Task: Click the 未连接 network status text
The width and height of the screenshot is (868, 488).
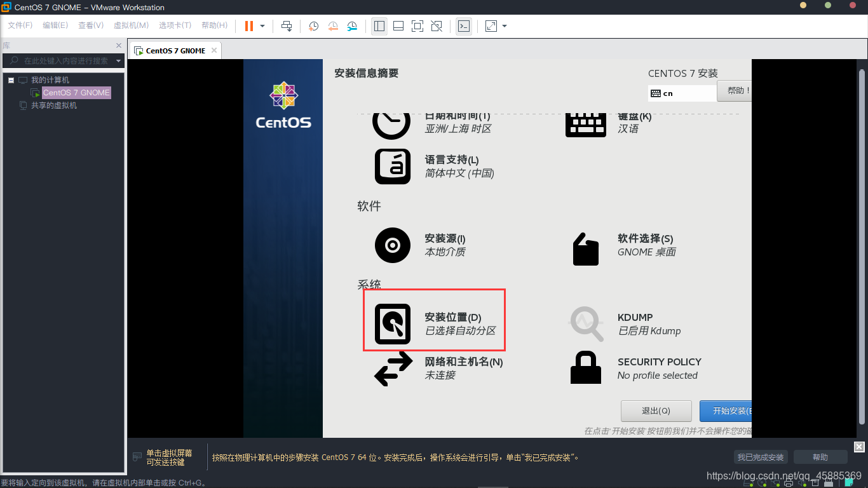Action: (440, 375)
